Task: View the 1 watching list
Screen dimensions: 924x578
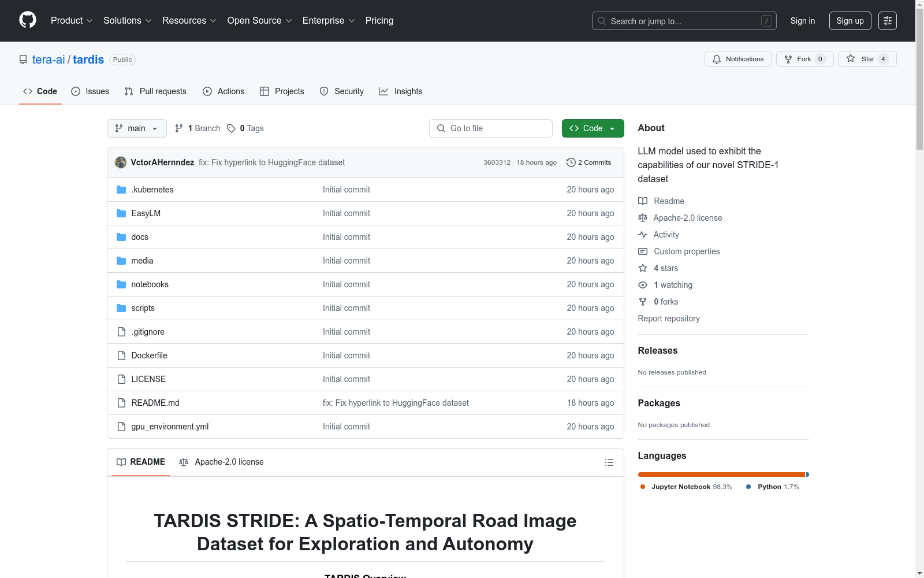Action: pos(665,285)
